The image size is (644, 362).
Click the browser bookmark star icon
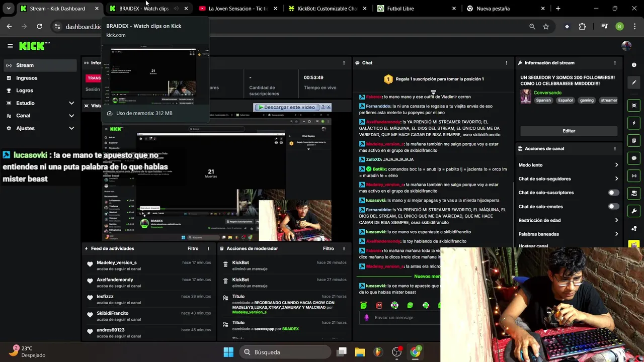[x=546, y=27]
